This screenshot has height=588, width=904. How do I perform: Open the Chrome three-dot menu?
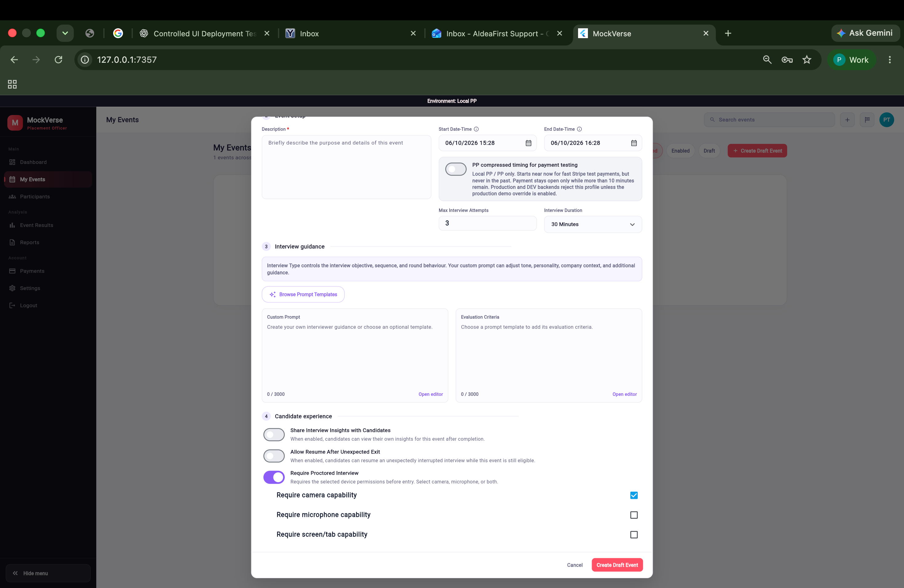pyautogui.click(x=890, y=60)
